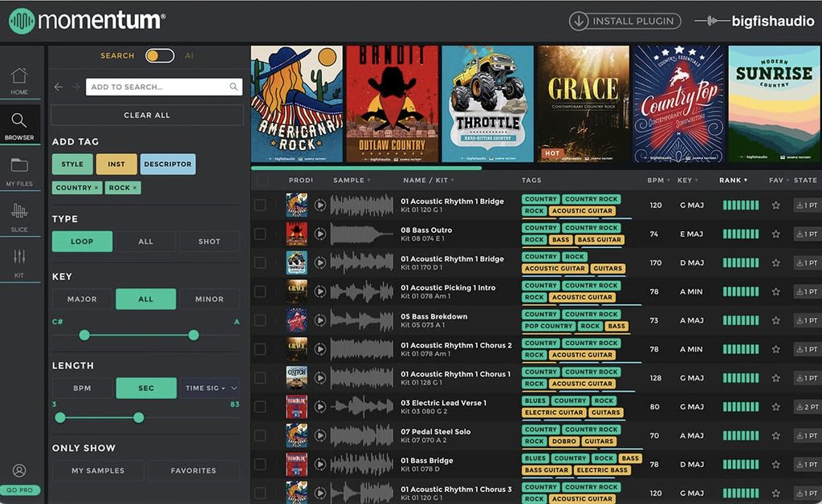The width and height of the screenshot is (822, 504).
Task: Remove the COUNTRY tag filter
Action: (96, 188)
